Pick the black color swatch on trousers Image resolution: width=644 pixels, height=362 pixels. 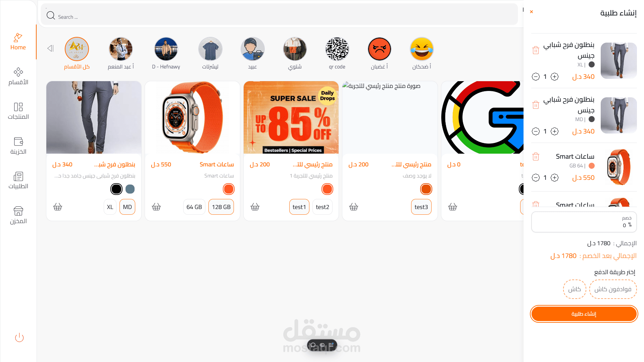(x=116, y=189)
